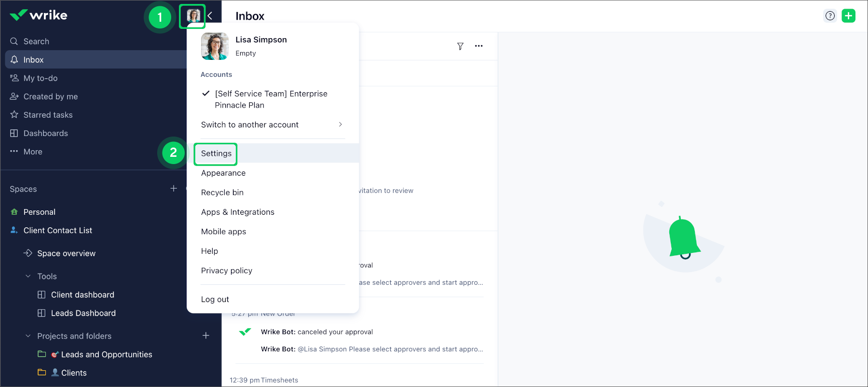This screenshot has width=868, height=387.
Task: Click the Clients folder icon
Action: click(42, 373)
